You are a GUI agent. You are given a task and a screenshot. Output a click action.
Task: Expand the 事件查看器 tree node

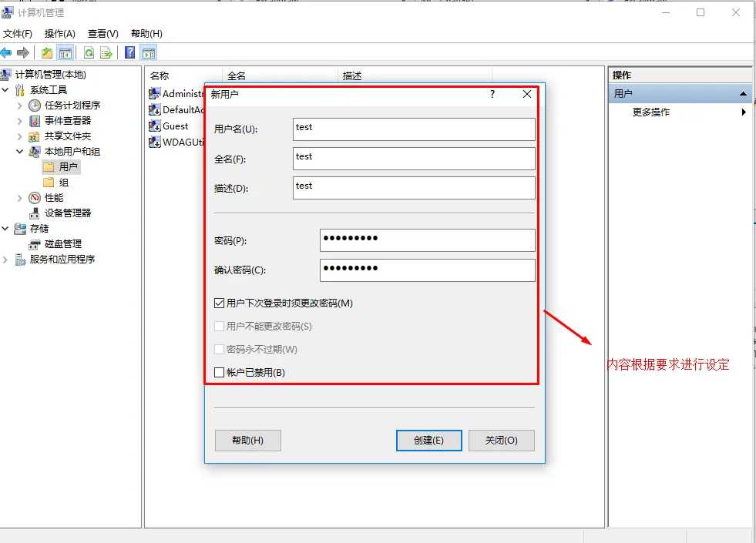[x=20, y=120]
